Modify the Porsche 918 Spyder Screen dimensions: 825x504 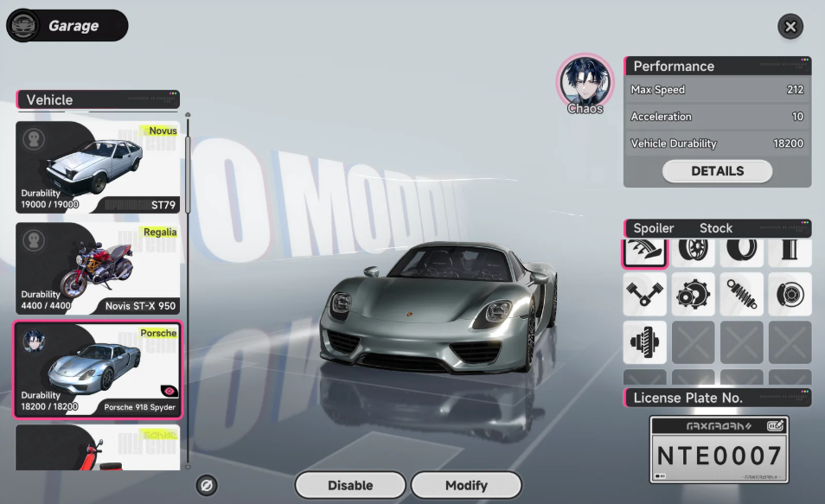[x=466, y=485]
